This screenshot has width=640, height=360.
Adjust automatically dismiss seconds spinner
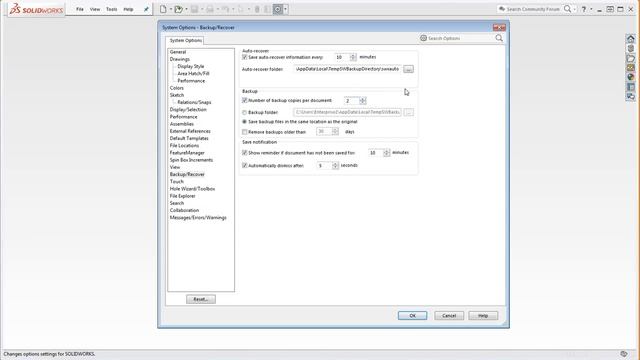tap(335, 165)
